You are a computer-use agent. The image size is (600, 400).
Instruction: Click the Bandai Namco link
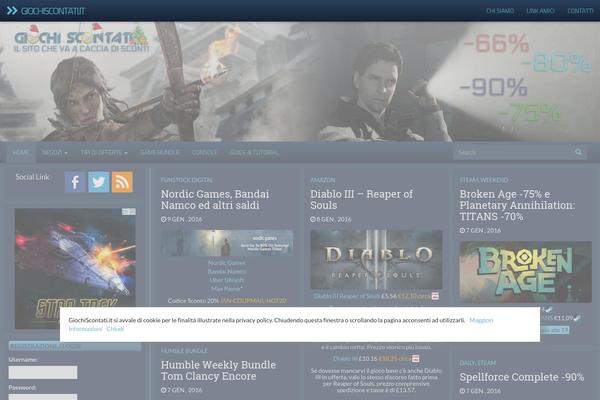227,271
